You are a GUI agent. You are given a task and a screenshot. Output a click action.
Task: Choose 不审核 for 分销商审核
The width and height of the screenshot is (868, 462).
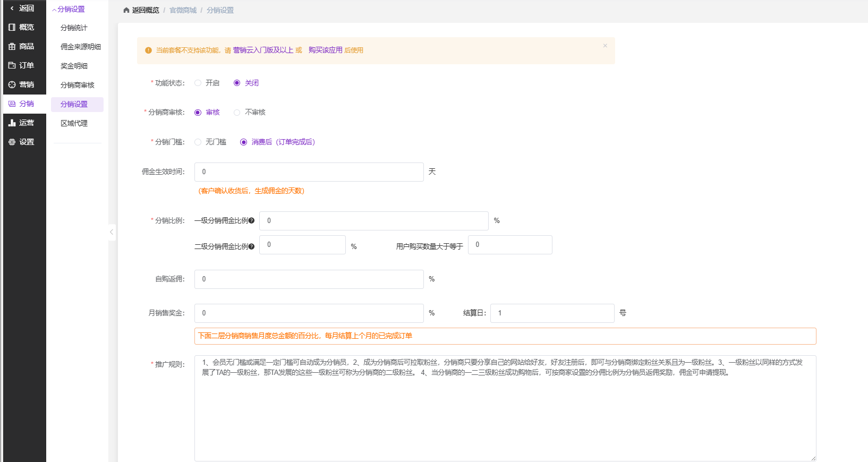pos(250,112)
